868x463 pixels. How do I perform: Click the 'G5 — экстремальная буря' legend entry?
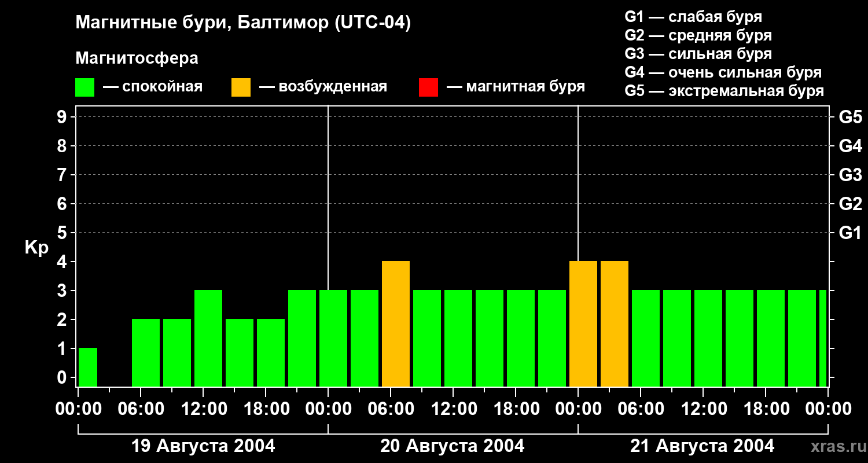tap(724, 91)
